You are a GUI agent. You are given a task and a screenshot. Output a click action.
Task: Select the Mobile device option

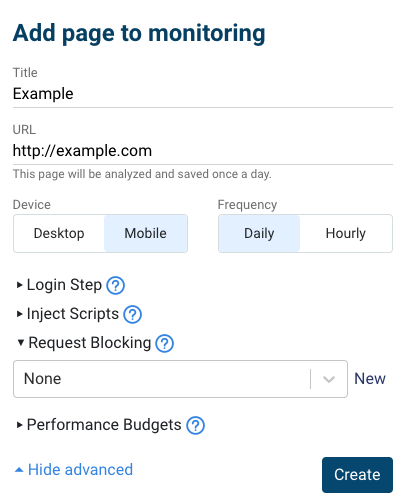[146, 233]
